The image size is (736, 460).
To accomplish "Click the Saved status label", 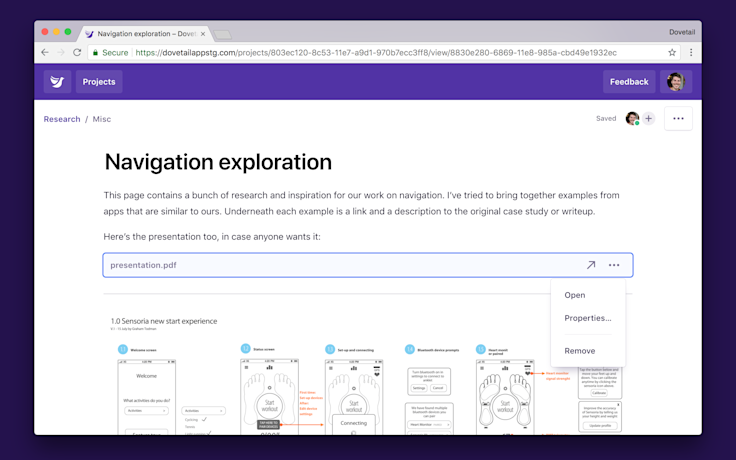I will tap(606, 118).
